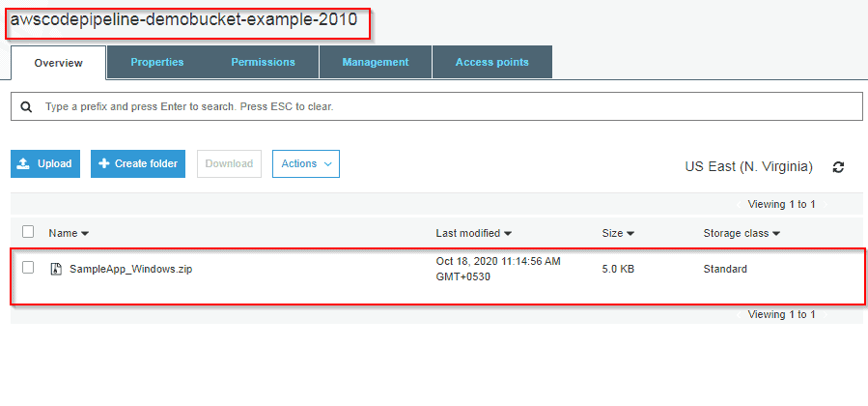Tick the select-all checkbox in the header
Image resolution: width=868 pixels, height=406 pixels.
pyautogui.click(x=28, y=232)
